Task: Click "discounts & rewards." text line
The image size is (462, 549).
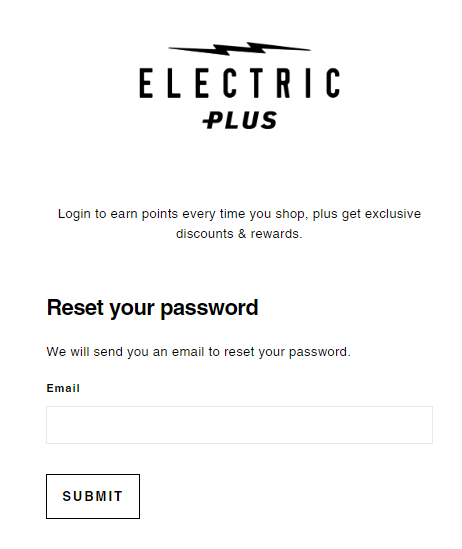Action: (x=239, y=234)
